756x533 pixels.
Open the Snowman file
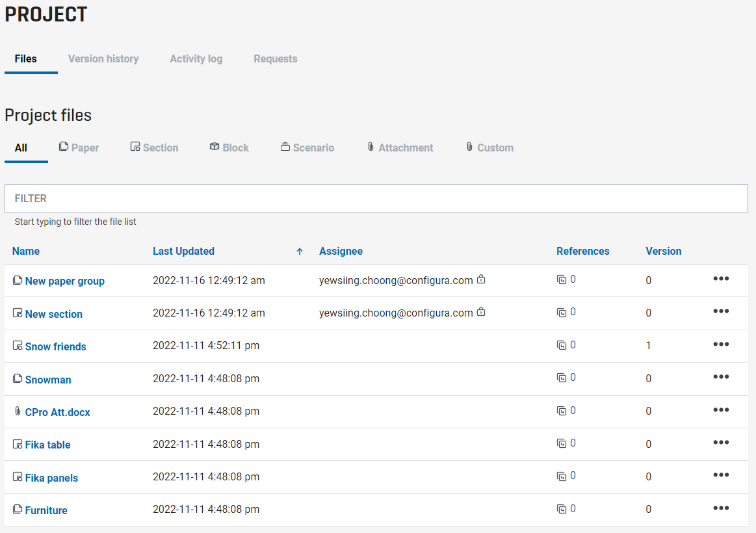tap(47, 380)
